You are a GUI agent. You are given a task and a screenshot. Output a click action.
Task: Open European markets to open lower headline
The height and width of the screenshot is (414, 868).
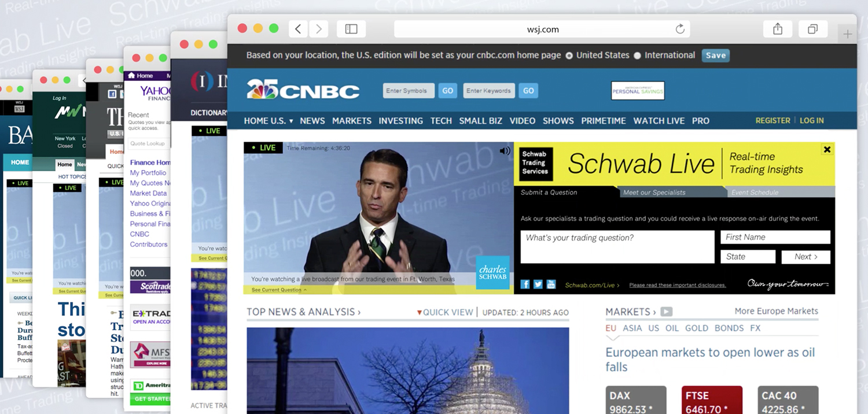[x=710, y=360]
